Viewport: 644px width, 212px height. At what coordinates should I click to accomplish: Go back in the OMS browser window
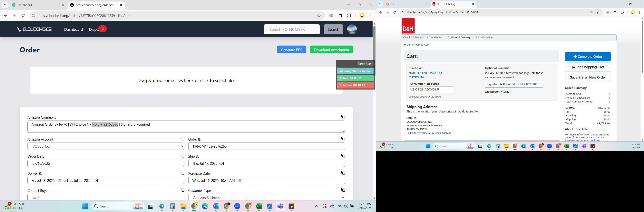tap(5, 16)
